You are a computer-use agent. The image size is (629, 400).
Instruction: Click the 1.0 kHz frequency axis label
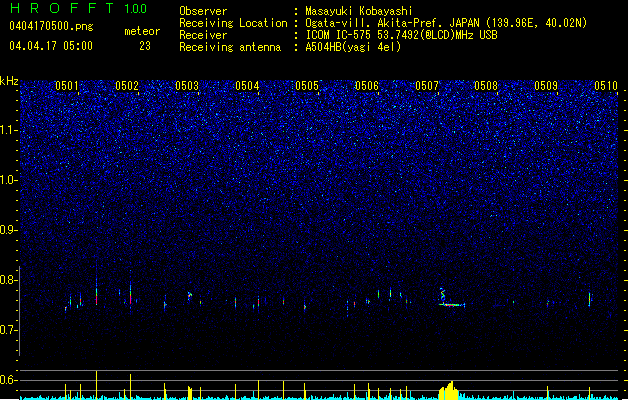click(x=9, y=180)
